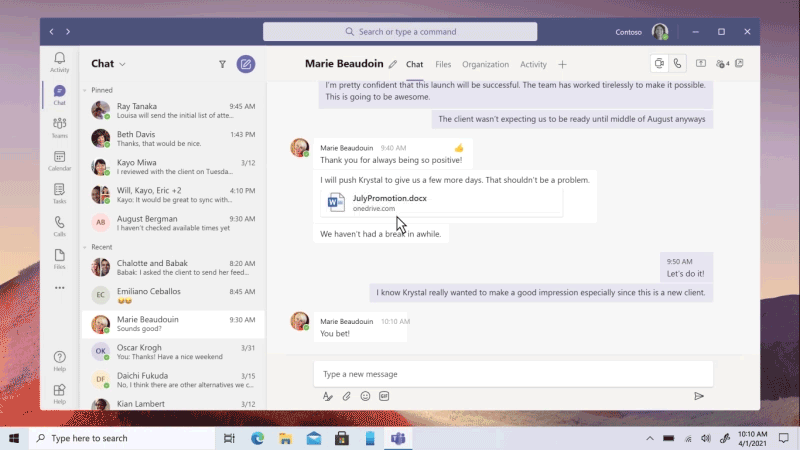Open the text Format options

[327, 396]
